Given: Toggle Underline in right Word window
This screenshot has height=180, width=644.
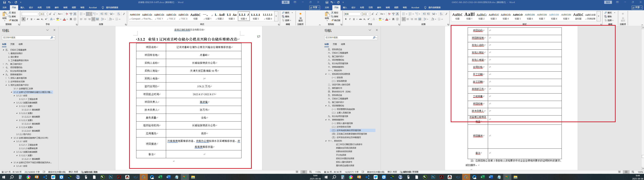Looking at the screenshot, I should click(354, 19).
